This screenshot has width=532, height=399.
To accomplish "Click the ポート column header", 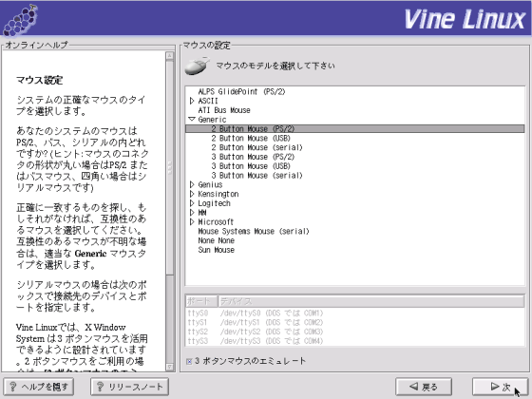I will click(201, 301).
